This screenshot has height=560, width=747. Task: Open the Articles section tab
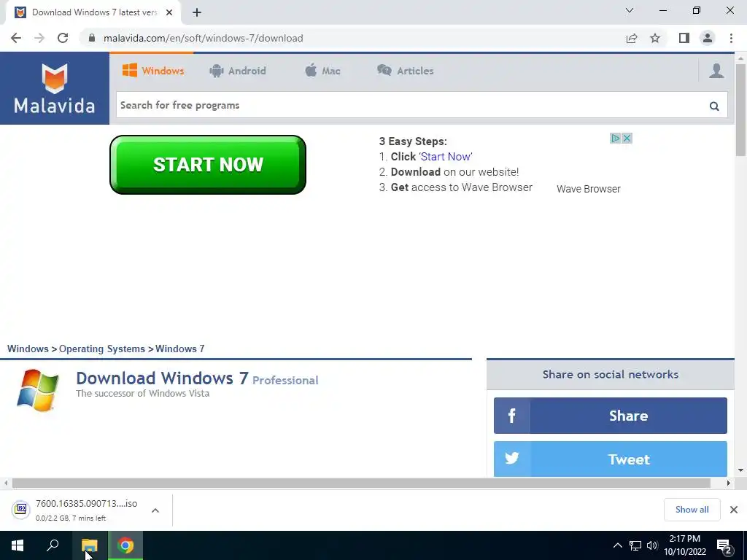(406, 71)
